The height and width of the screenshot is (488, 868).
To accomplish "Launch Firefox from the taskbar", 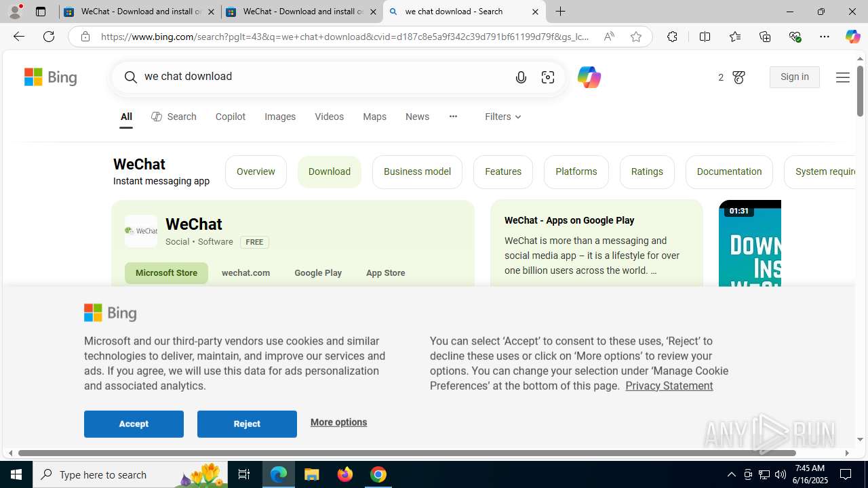I will (345, 474).
